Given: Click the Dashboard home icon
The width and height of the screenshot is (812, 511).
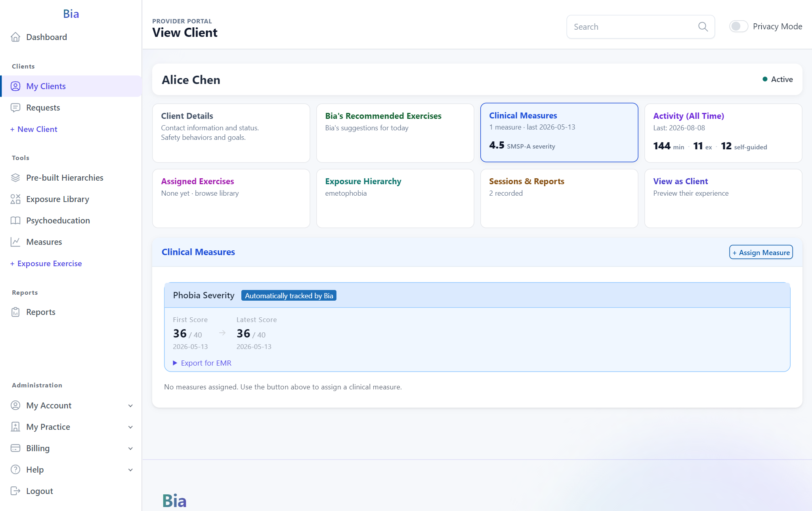Looking at the screenshot, I should (15, 37).
